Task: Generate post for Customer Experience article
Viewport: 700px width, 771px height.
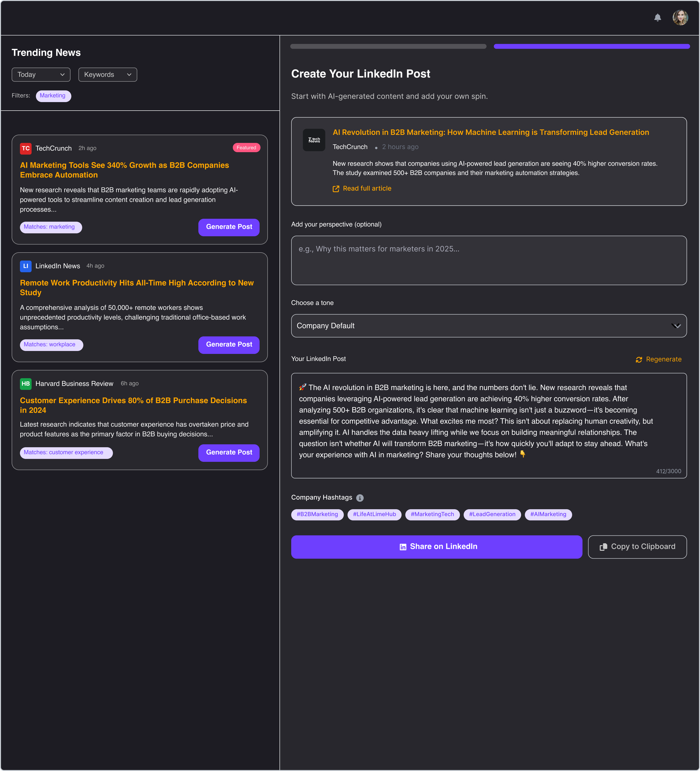Action: point(229,453)
